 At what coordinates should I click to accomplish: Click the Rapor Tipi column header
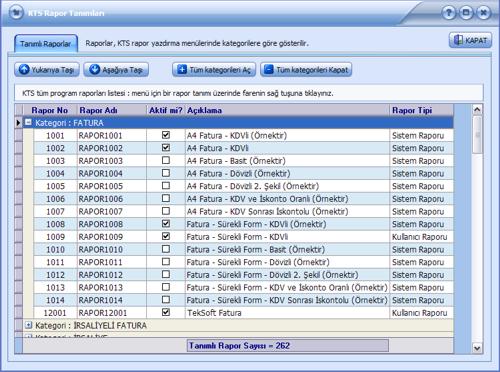pos(422,110)
